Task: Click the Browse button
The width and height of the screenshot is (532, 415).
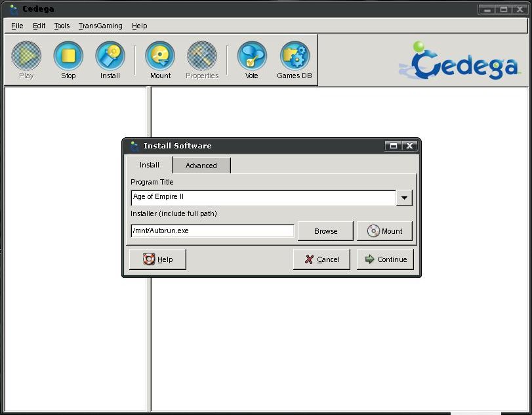Action: (x=325, y=231)
